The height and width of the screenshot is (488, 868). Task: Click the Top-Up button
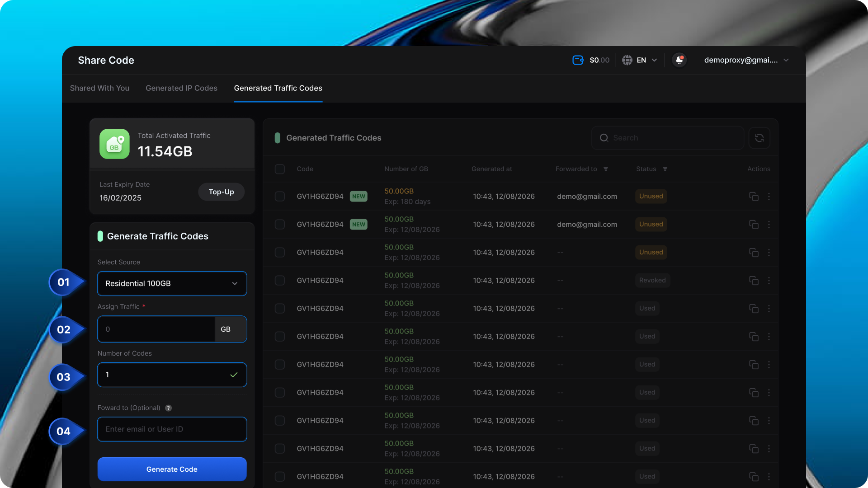pyautogui.click(x=221, y=192)
